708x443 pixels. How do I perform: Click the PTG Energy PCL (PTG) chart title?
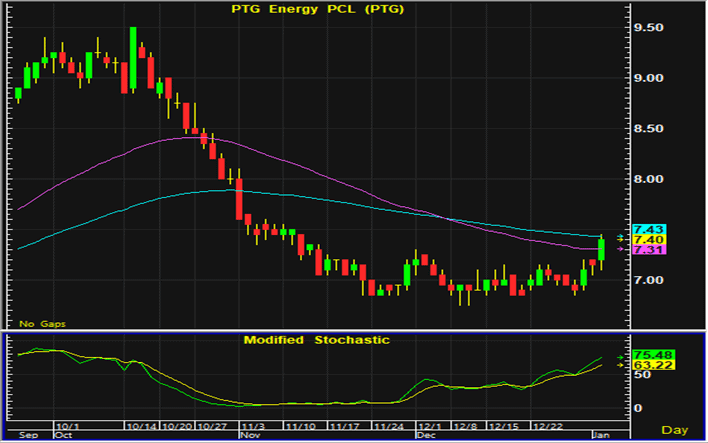pyautogui.click(x=317, y=11)
